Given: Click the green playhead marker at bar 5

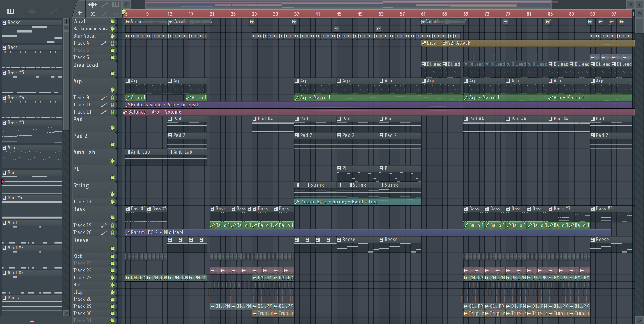Looking at the screenshot, I should point(124,12).
